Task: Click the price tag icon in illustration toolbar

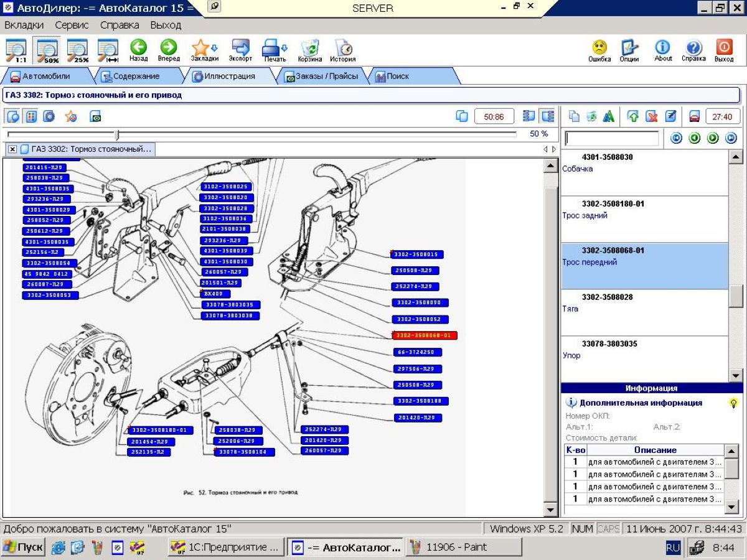Action: coord(95,116)
